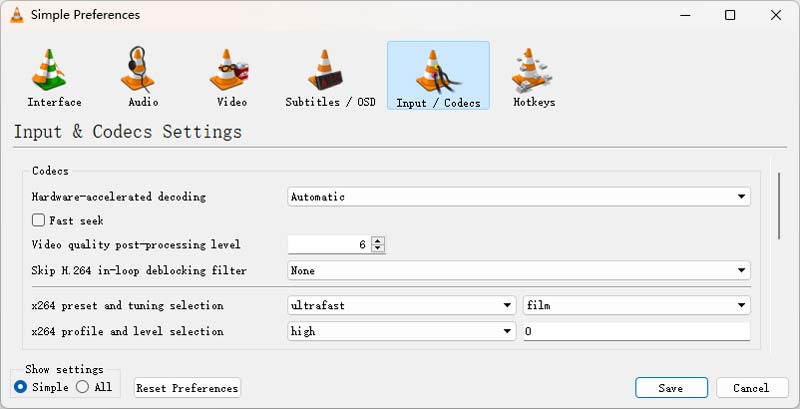The height and width of the screenshot is (409, 800).
Task: Decrease video post-processing level with down arrow
Action: click(x=378, y=248)
